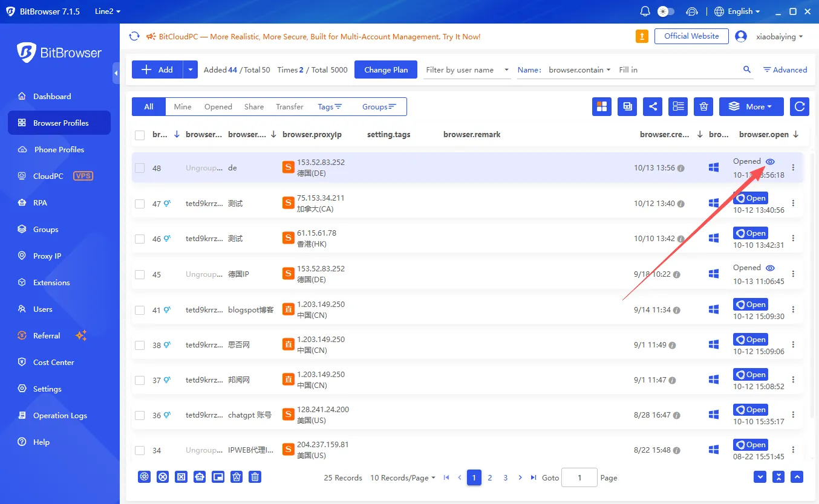Toggle the light/dark theme switch

coord(665,11)
